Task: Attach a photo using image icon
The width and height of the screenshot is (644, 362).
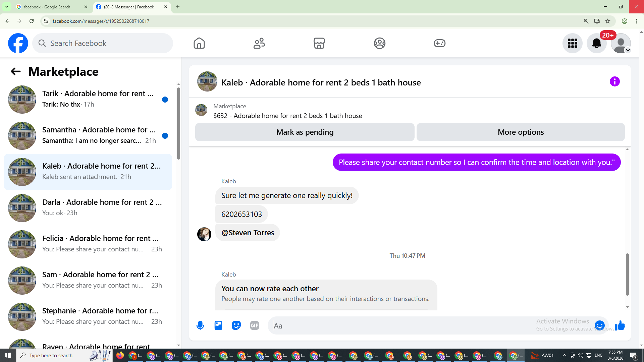Action: pos(218,325)
